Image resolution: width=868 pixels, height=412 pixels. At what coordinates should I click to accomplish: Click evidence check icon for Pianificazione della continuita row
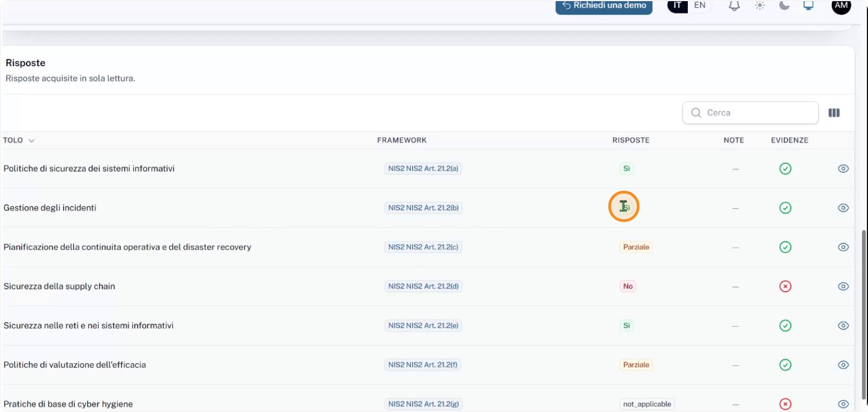[785, 247]
